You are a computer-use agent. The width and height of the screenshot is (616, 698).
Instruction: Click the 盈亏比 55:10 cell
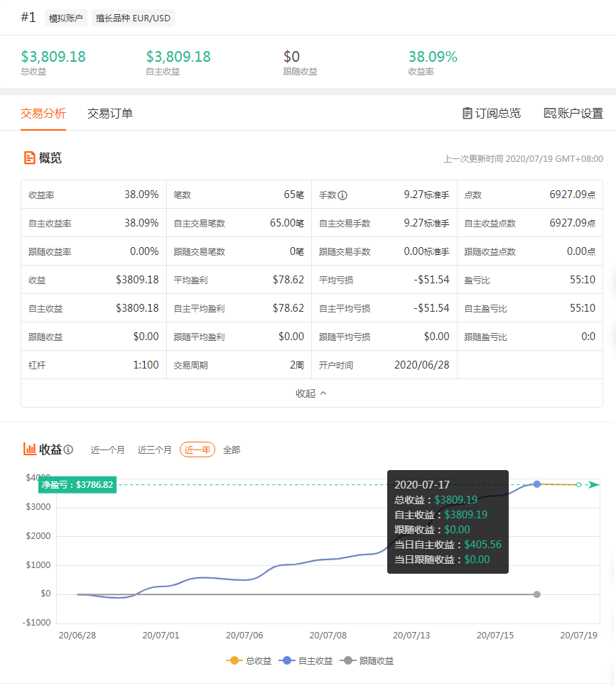coord(530,280)
